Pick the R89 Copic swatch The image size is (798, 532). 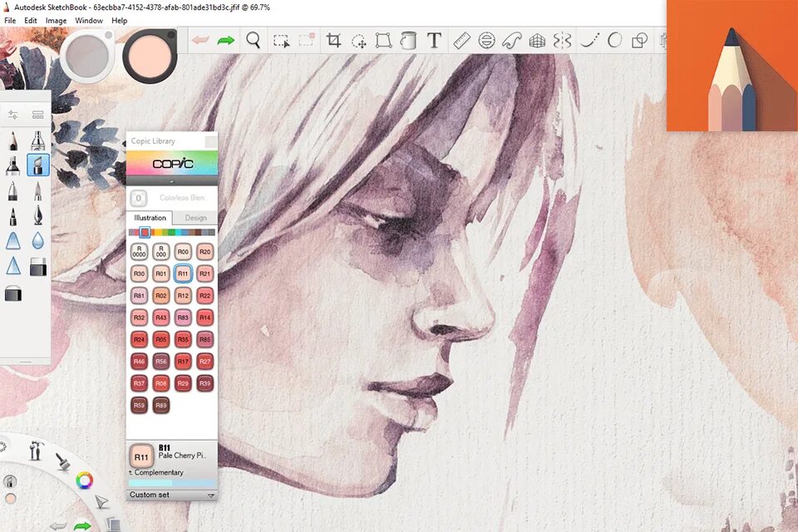[160, 406]
